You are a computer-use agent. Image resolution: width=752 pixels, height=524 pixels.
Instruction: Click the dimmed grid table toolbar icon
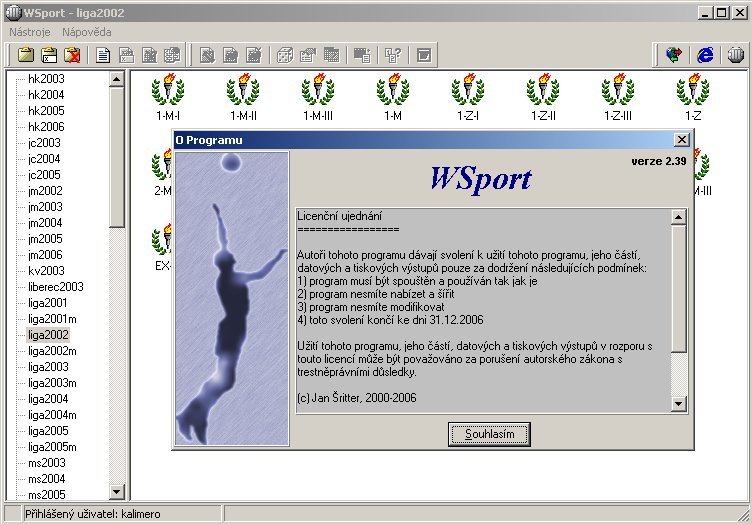pos(331,55)
